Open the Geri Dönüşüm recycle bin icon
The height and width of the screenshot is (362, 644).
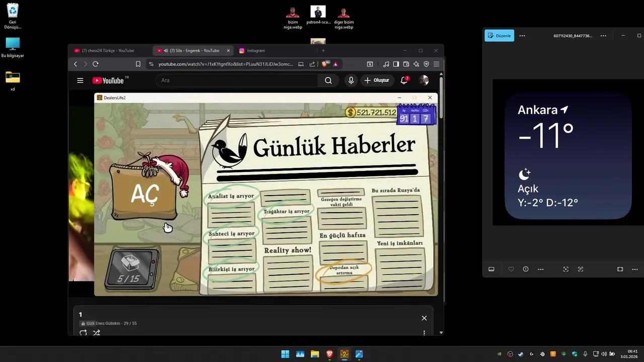(13, 16)
